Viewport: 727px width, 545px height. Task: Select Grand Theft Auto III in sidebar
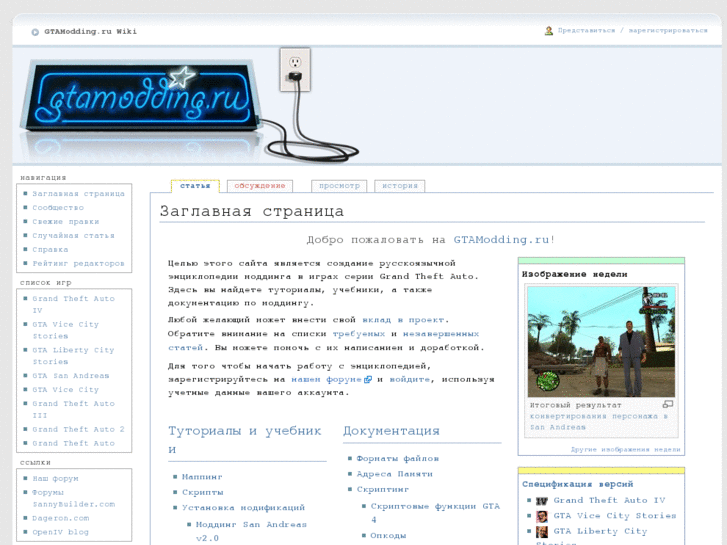click(x=73, y=409)
